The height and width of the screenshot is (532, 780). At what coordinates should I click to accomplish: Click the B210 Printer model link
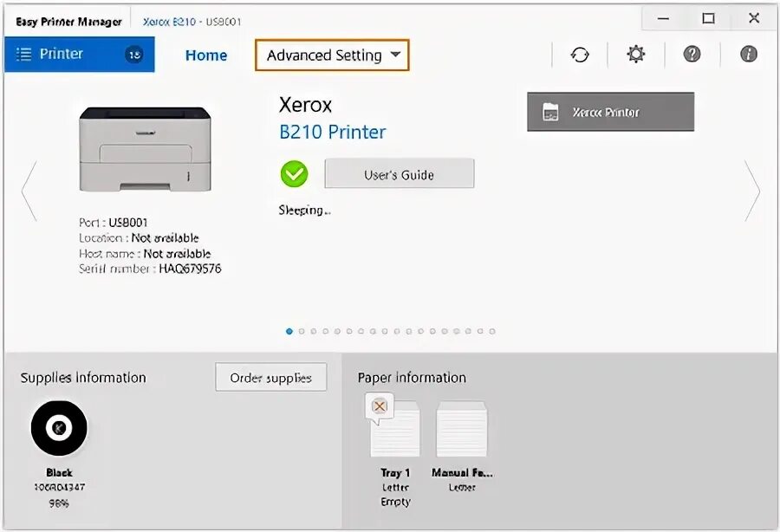click(332, 133)
